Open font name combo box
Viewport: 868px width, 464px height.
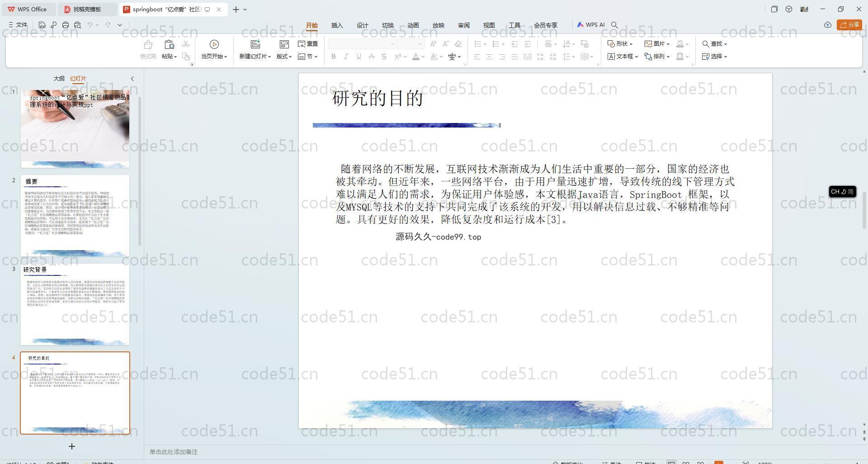coord(363,44)
